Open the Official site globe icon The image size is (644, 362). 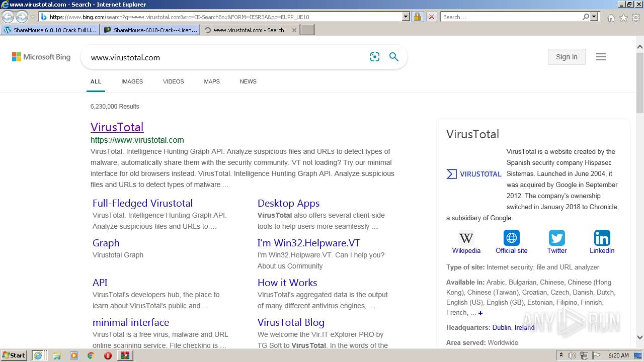[512, 238]
